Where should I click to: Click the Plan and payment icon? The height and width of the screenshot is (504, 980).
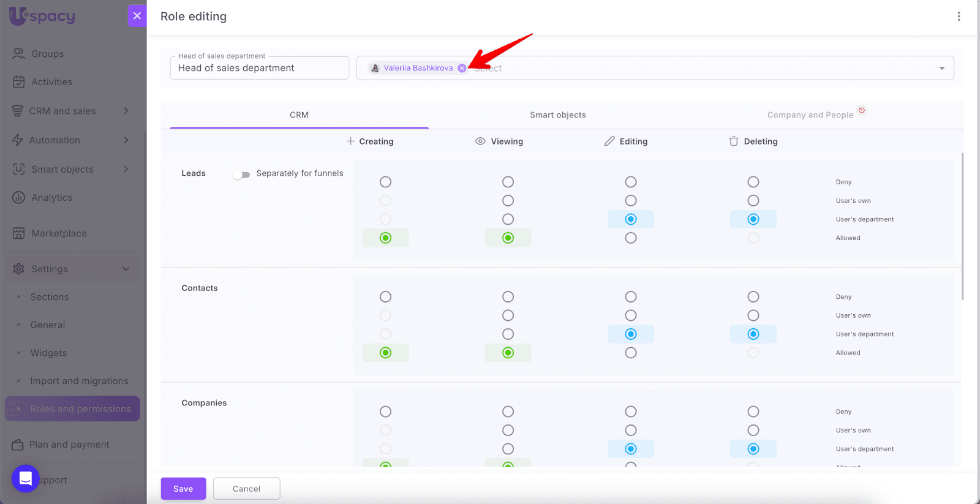(18, 445)
